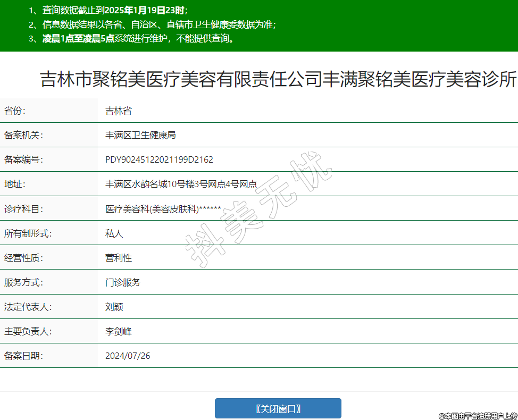The image size is (518, 420).
Task: Click the 关闭窗口 button
Action: (278, 408)
